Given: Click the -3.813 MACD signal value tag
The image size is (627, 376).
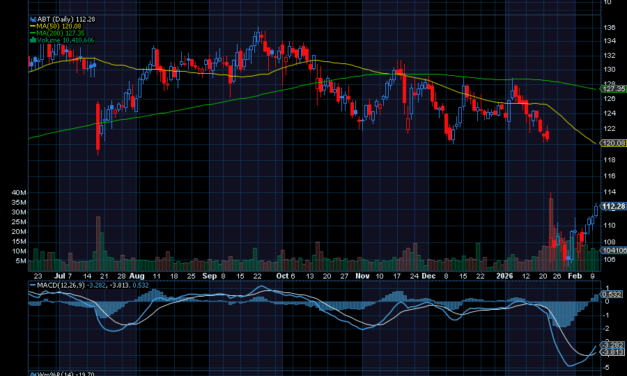Looking at the screenshot, I should (x=612, y=352).
